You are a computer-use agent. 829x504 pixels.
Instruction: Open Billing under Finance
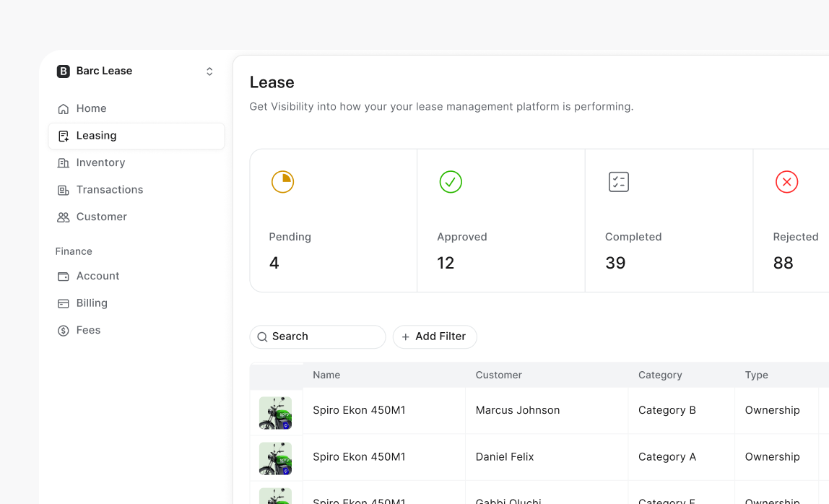tap(136, 303)
